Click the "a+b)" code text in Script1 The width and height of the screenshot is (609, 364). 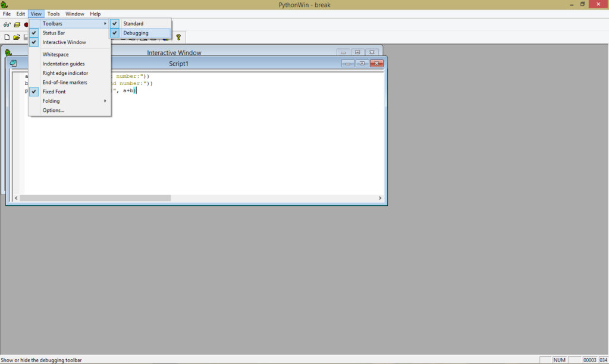pyautogui.click(x=129, y=90)
